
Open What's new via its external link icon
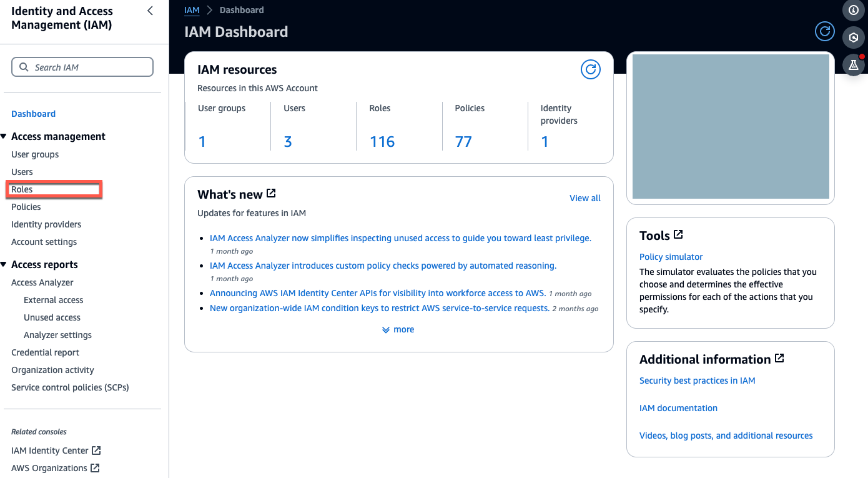pos(270,193)
